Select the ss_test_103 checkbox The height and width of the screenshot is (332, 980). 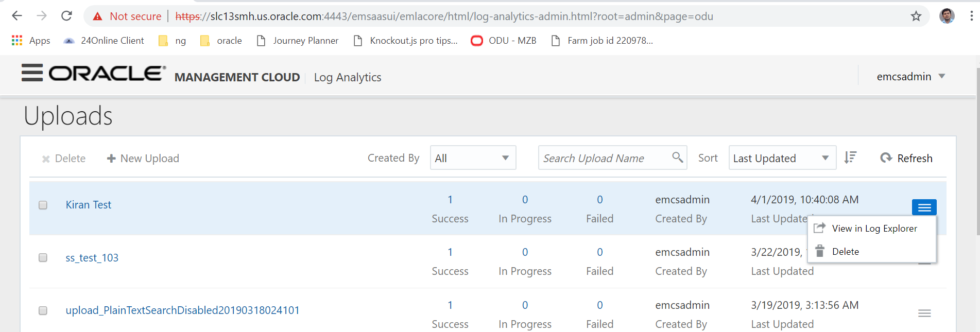pyautogui.click(x=43, y=257)
